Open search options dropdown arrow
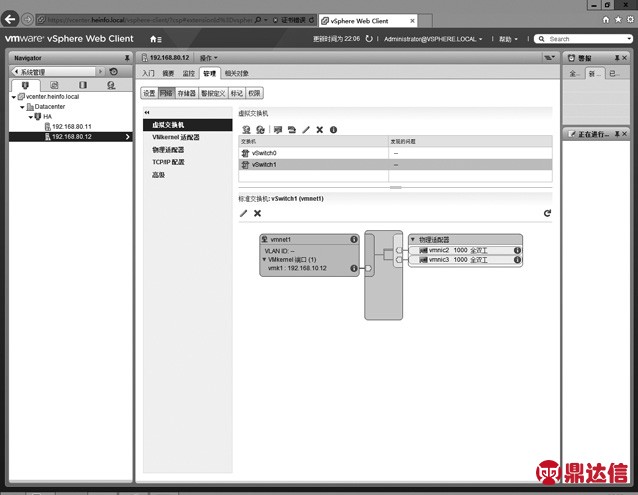 (x=629, y=39)
